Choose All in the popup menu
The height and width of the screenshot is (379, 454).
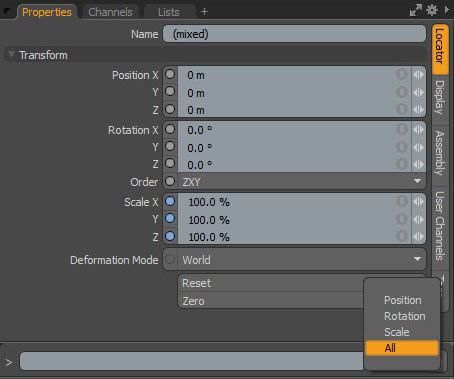[x=402, y=348]
